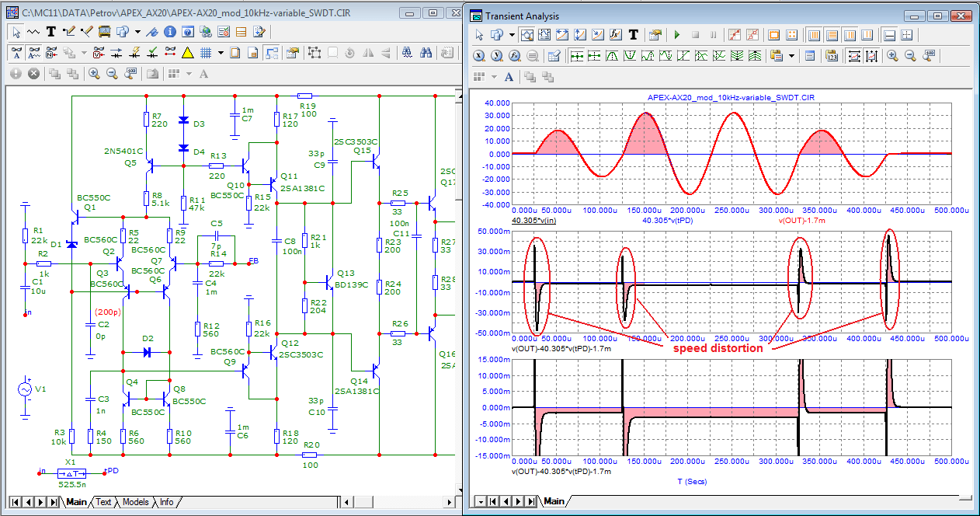Screen dimensions: 980x516
Task: Pause the Transient Analysis simulation
Action: (x=713, y=35)
